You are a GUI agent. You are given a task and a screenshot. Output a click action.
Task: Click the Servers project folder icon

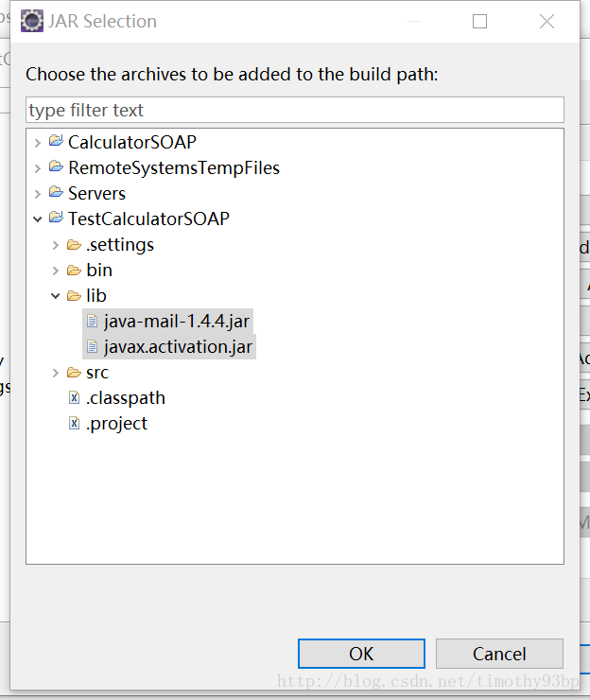pos(56,192)
